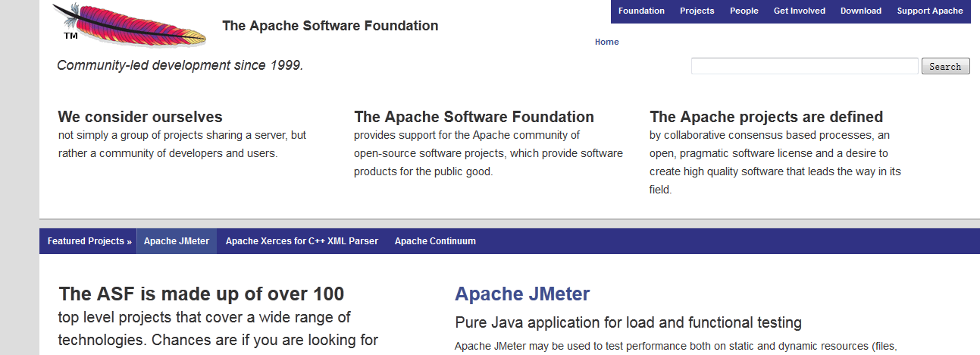This screenshot has width=980, height=355.
Task: Click the Search button
Action: tap(946, 66)
